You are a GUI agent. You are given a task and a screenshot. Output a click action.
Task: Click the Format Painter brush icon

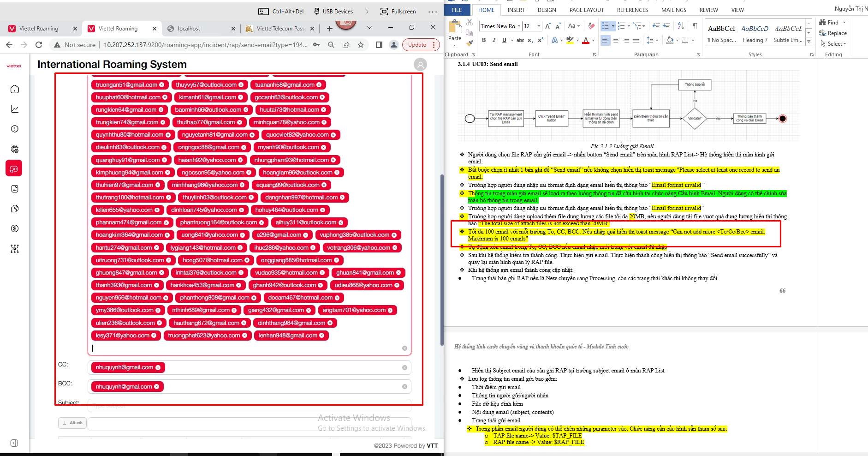(x=470, y=43)
